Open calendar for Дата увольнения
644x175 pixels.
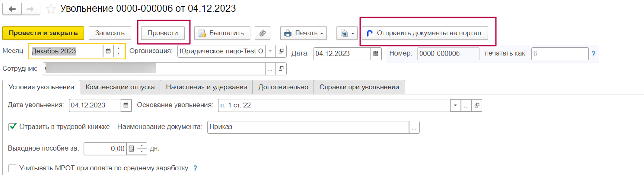pyautogui.click(x=126, y=105)
